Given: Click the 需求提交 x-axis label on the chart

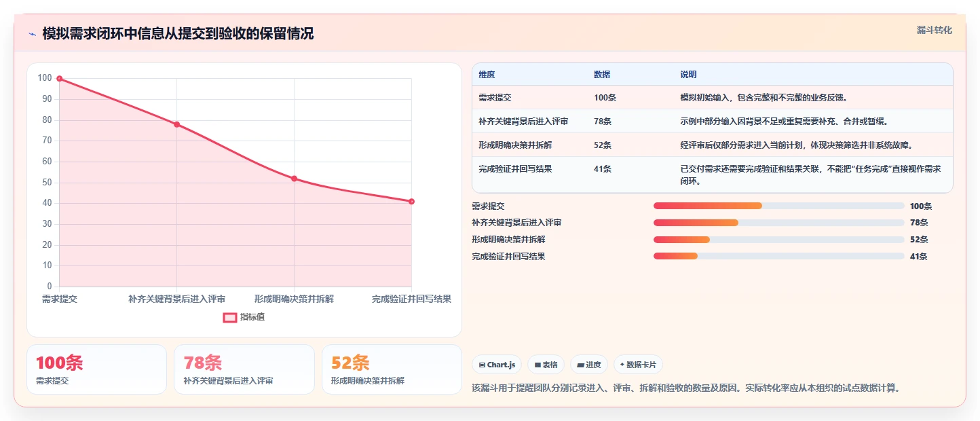Looking at the screenshot, I should 60,299.
